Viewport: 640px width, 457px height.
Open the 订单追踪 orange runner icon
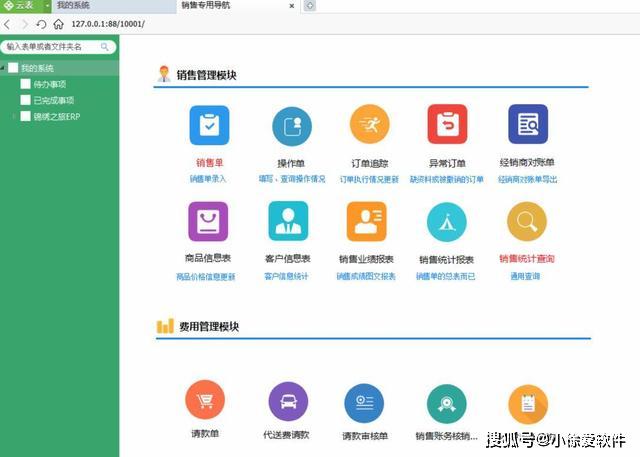point(369,124)
